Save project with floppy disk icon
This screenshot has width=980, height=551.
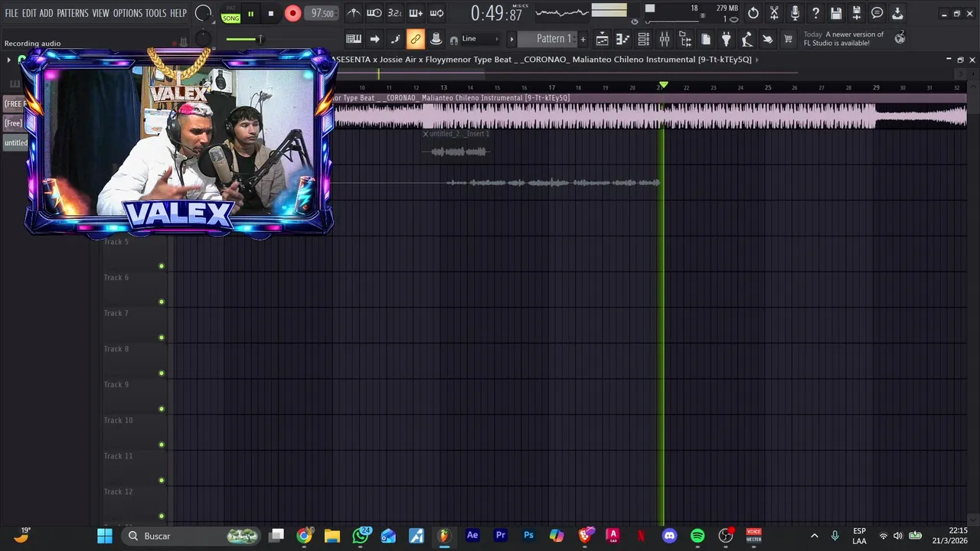pos(836,13)
